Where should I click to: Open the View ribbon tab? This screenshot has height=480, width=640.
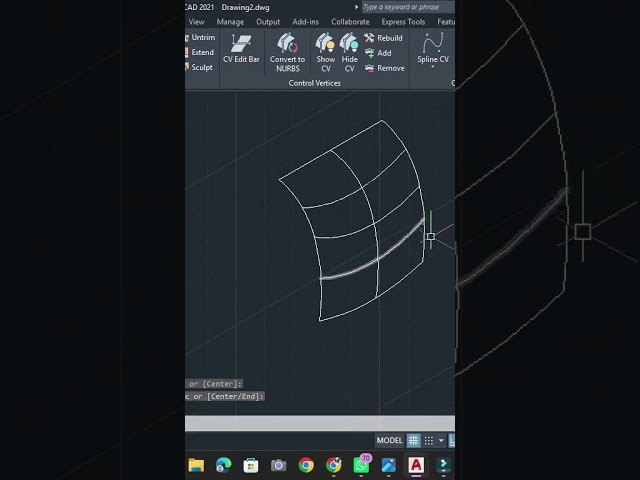coord(196,22)
